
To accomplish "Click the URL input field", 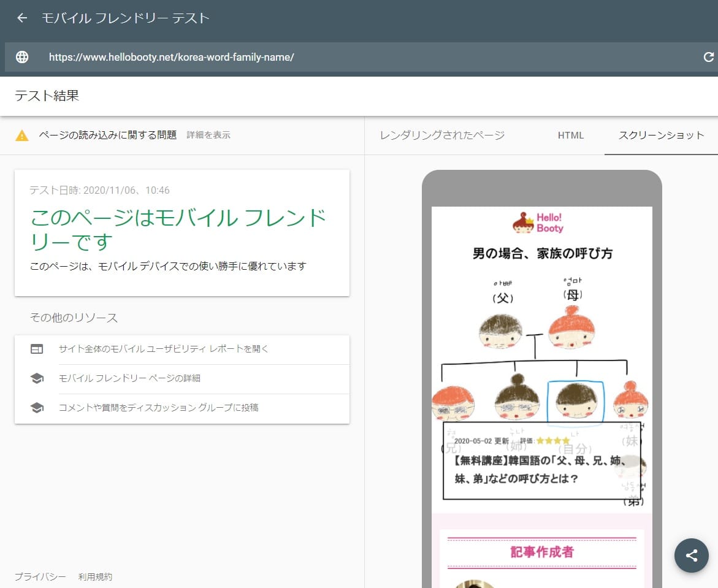I will point(368,57).
